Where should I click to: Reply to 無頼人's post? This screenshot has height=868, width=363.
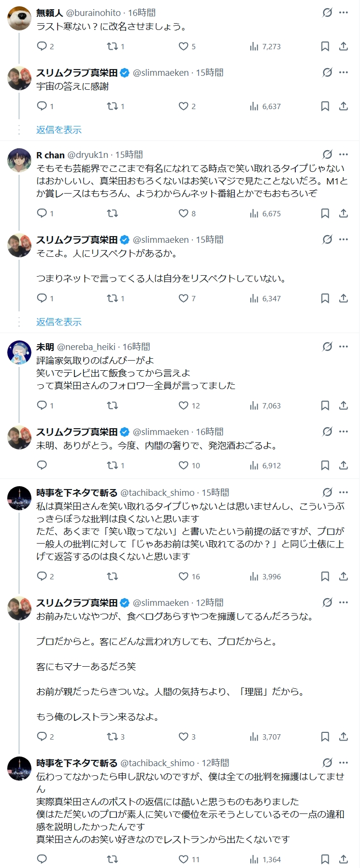pyautogui.click(x=42, y=46)
